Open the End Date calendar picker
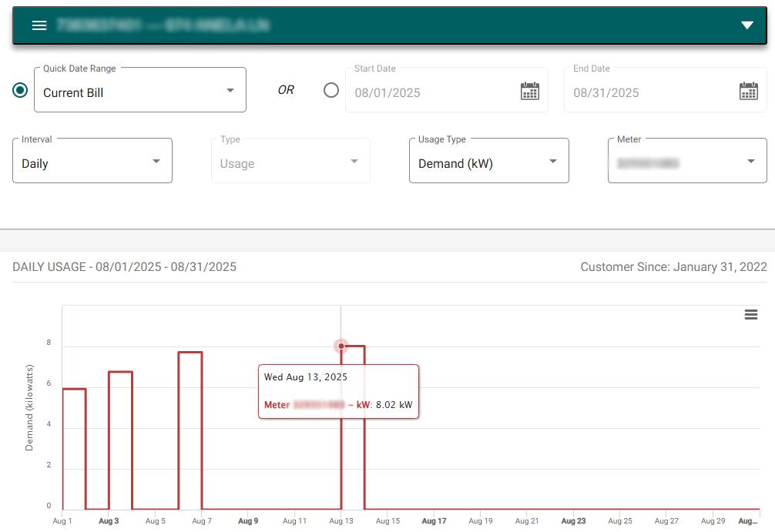This screenshot has height=532, width=775. pyautogui.click(x=748, y=91)
